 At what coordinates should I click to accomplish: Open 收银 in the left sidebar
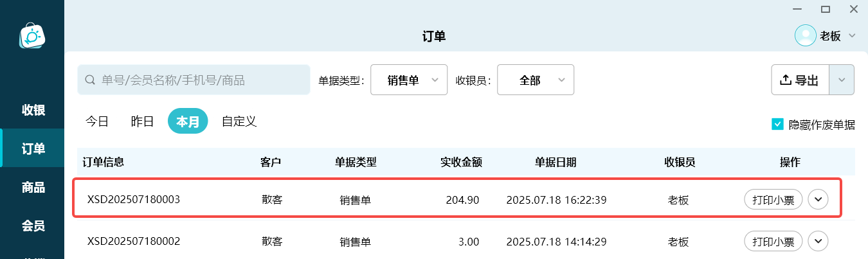click(x=33, y=110)
